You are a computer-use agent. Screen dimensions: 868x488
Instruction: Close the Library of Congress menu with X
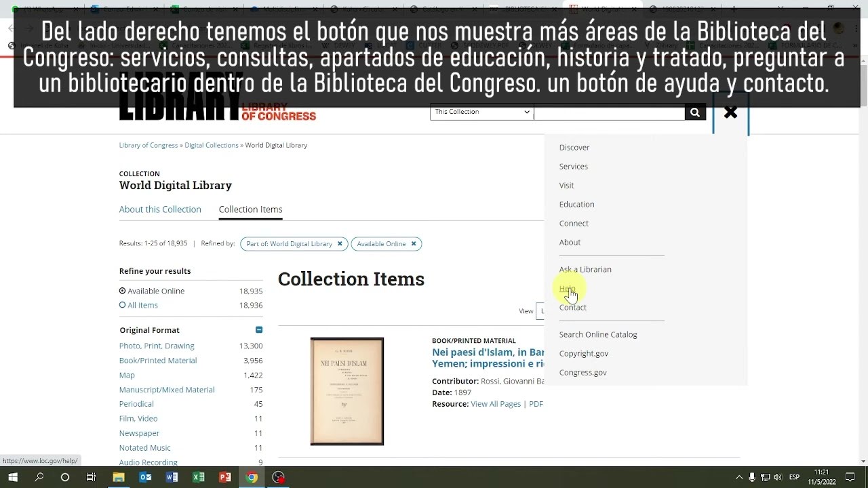[x=730, y=113]
